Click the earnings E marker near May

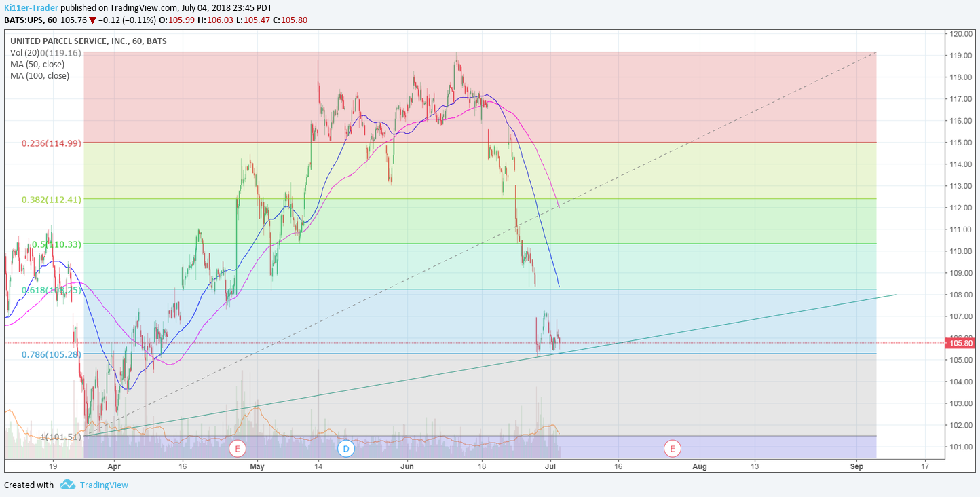coord(237,448)
